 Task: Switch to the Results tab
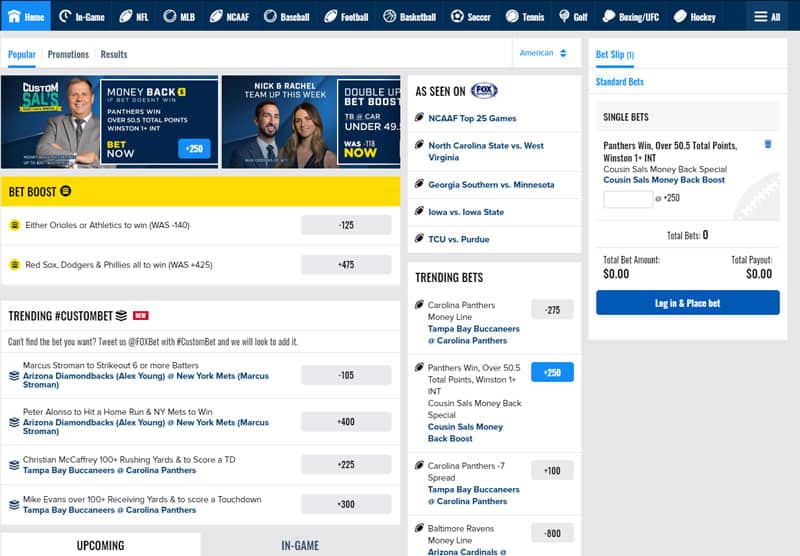[x=114, y=54]
